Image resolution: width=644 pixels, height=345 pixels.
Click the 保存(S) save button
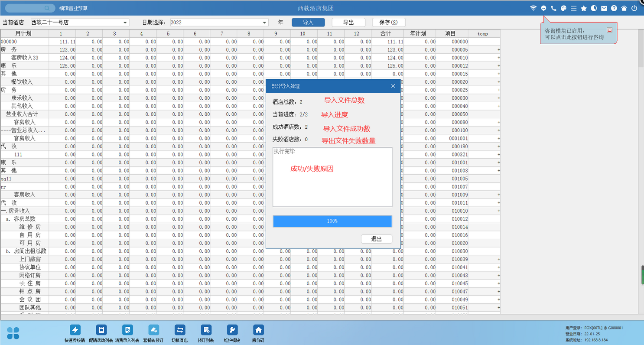pyautogui.click(x=388, y=23)
